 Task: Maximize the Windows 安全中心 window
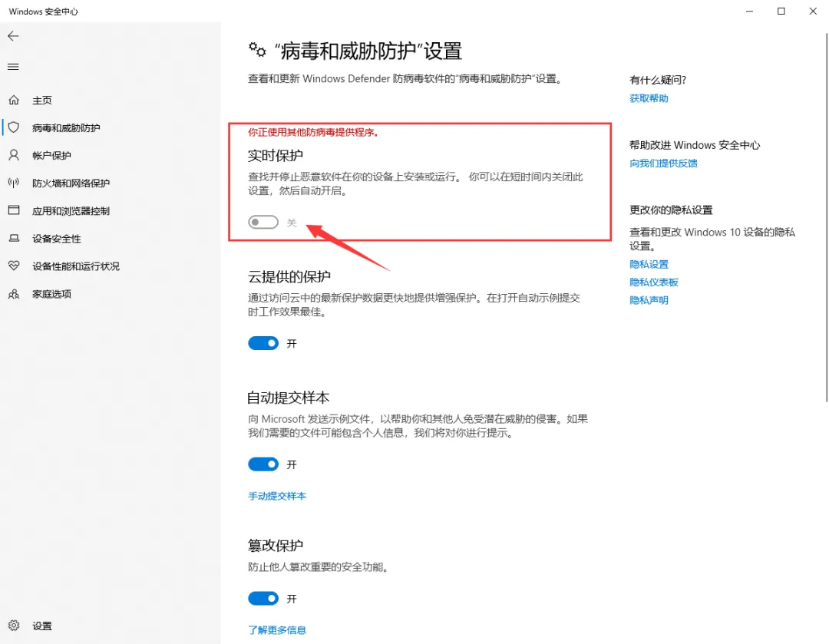tap(781, 11)
